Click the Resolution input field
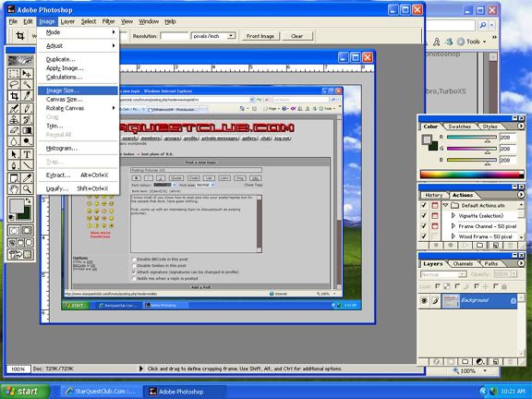Screen dimensions: 532x399 [175, 36]
